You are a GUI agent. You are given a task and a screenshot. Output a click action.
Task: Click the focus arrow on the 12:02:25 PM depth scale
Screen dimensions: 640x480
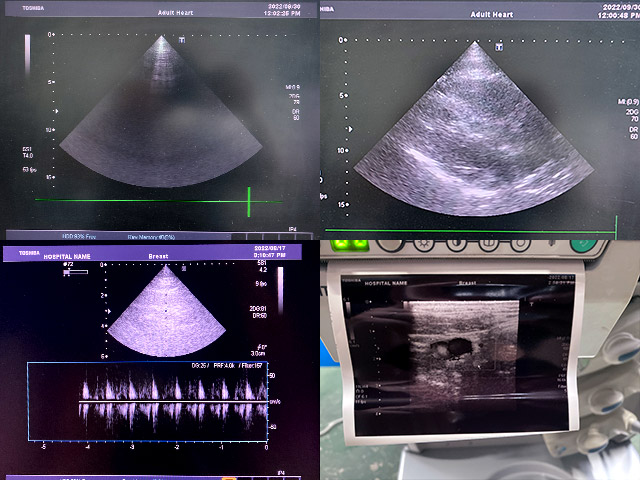[56, 111]
